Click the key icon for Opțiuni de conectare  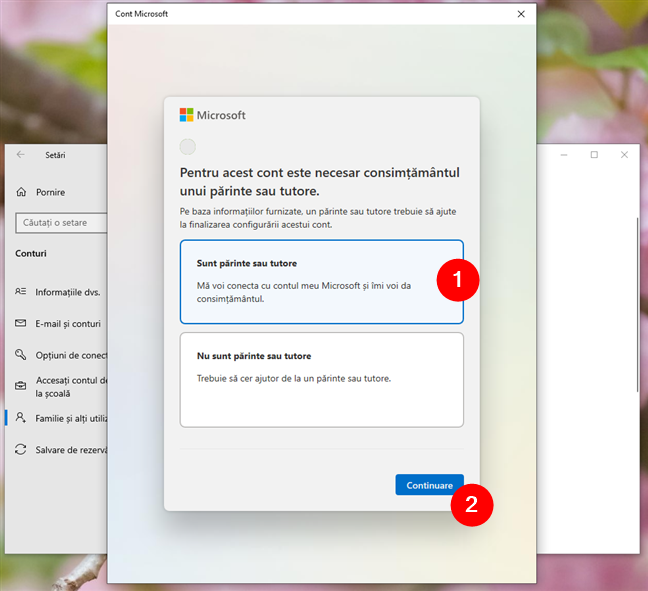click(x=21, y=355)
